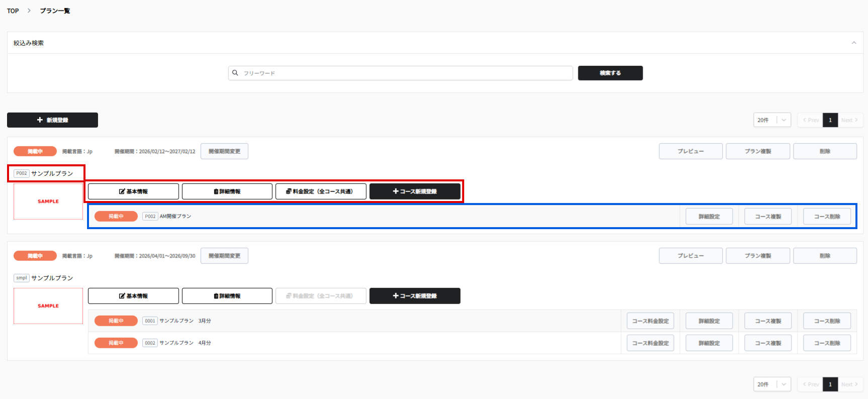The height and width of the screenshot is (399, 868).
Task: Open 詳細情報 for plan P002
Action: (x=227, y=191)
